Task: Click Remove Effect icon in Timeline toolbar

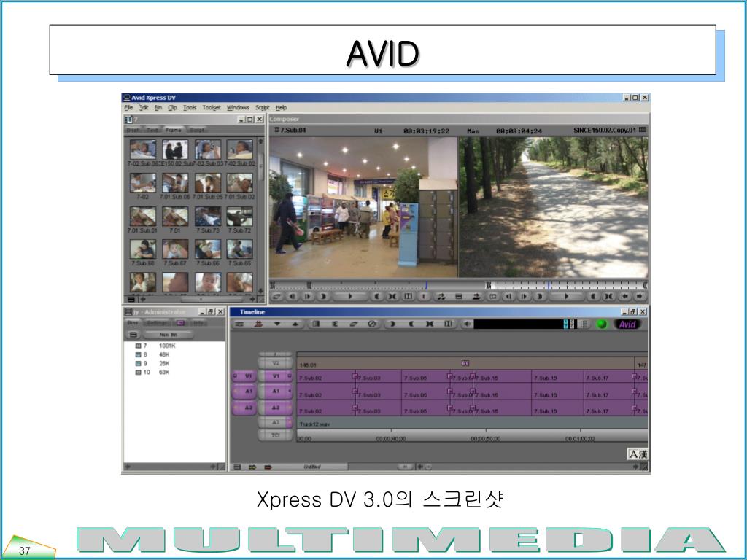Action: [x=371, y=324]
